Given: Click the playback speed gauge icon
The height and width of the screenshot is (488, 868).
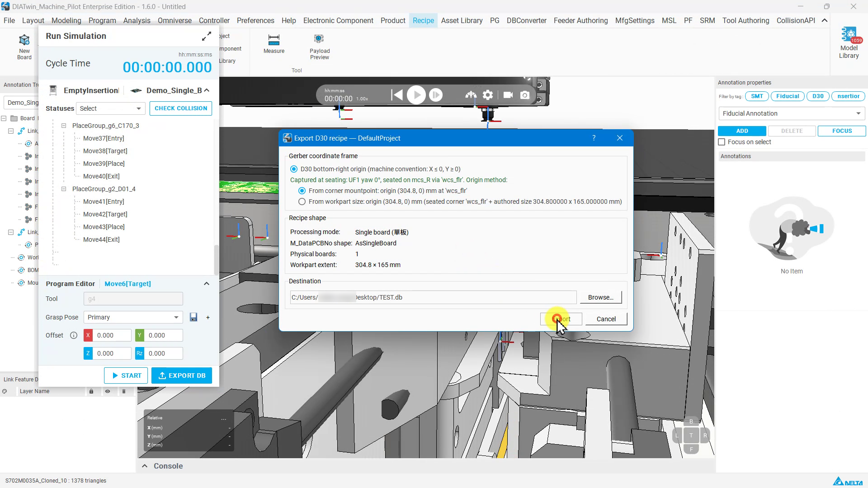Looking at the screenshot, I should pos(471,95).
